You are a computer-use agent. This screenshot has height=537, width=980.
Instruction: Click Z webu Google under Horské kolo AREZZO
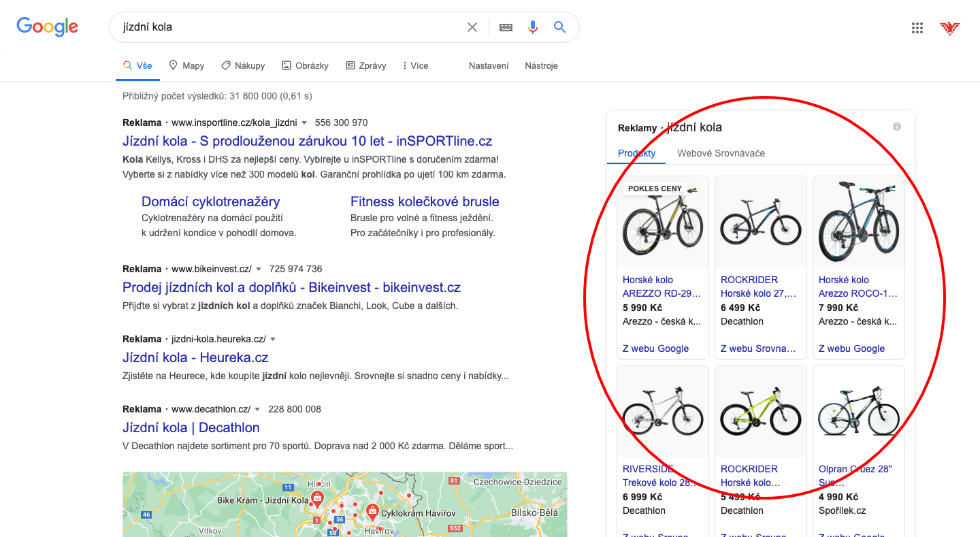pos(655,348)
